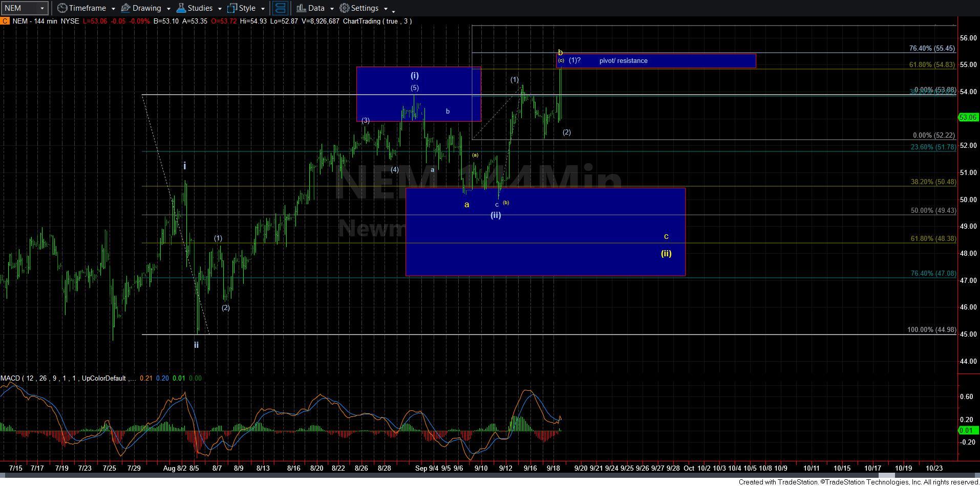The width and height of the screenshot is (980, 486).
Task: Select the yellow (ii) wave label
Action: coord(666,254)
